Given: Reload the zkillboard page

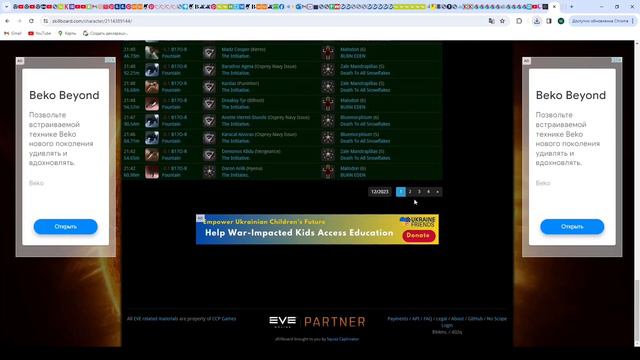Looking at the screenshot, I should pyautogui.click(x=31, y=21).
